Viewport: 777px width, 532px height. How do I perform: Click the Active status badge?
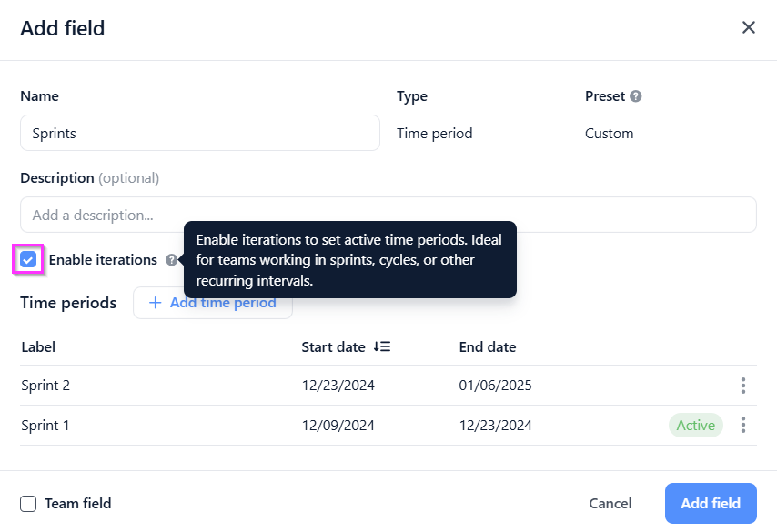point(696,425)
